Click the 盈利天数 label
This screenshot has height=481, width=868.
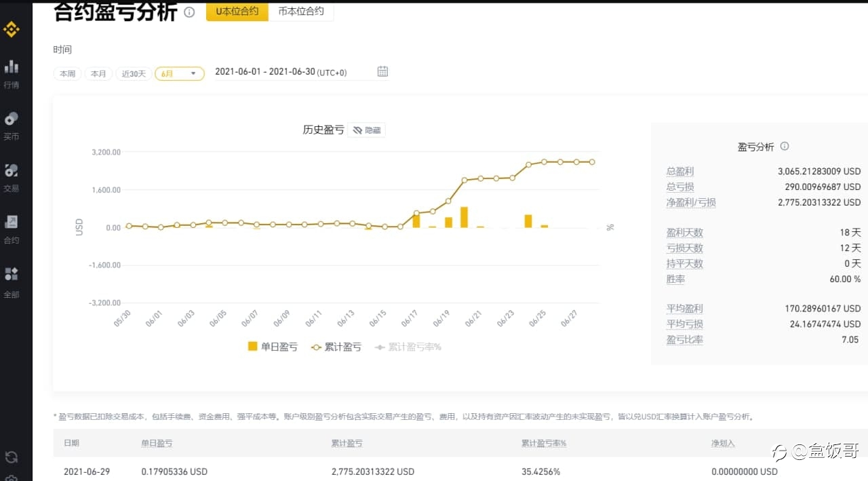coord(685,232)
